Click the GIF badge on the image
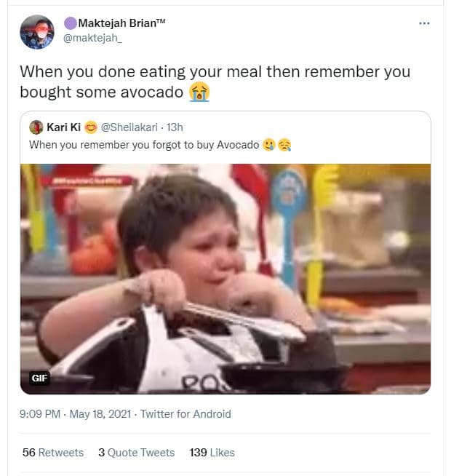The image size is (451, 476). coord(39,378)
